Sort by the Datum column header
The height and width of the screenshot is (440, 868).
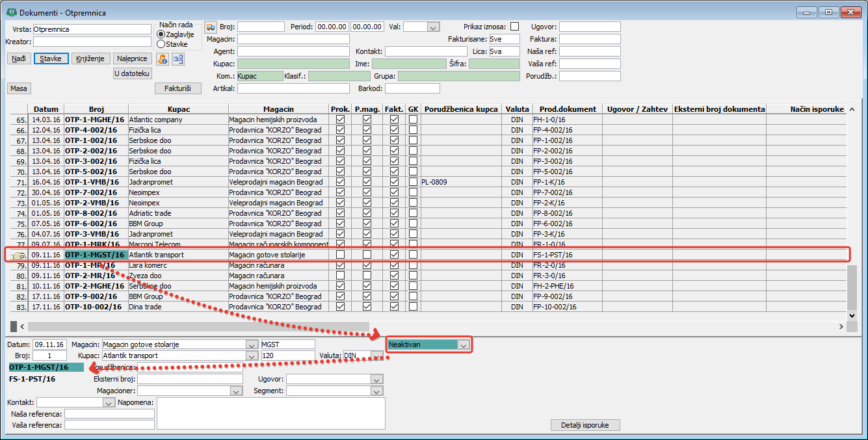pyautogui.click(x=46, y=109)
